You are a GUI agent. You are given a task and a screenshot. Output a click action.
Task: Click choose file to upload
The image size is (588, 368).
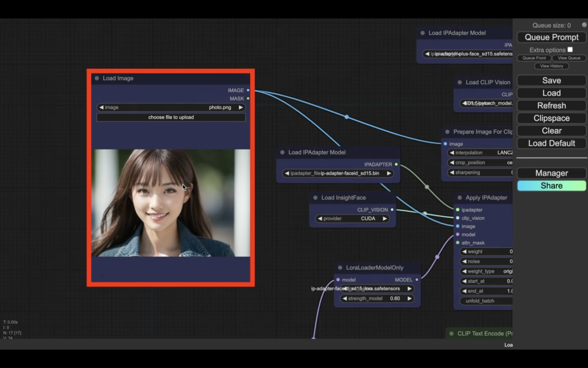171,117
